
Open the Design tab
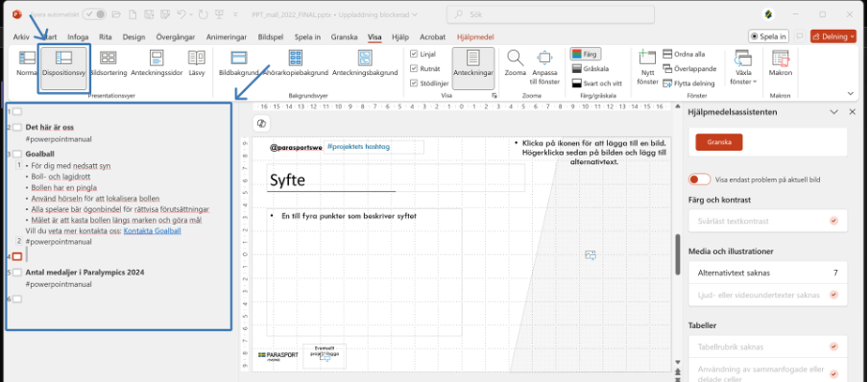[134, 37]
